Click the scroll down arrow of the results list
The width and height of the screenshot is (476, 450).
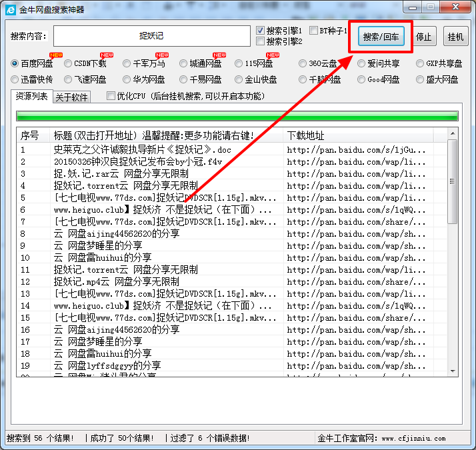click(452, 371)
